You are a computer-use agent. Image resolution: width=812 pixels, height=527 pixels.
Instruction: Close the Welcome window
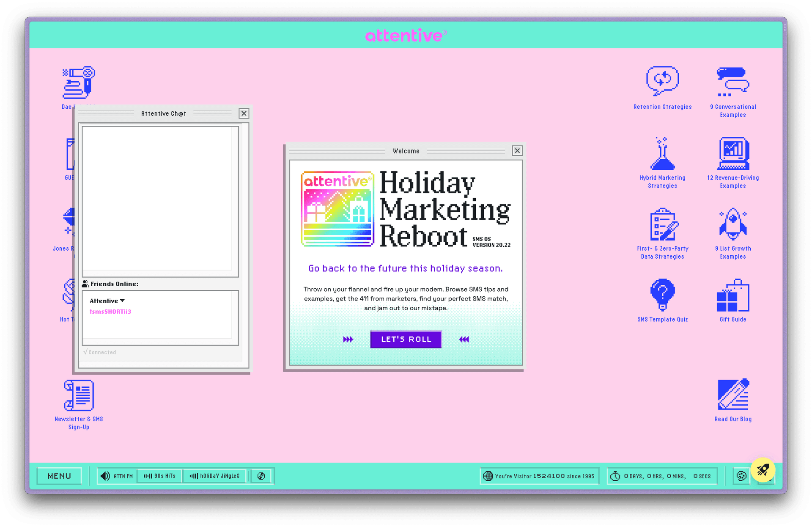click(517, 151)
